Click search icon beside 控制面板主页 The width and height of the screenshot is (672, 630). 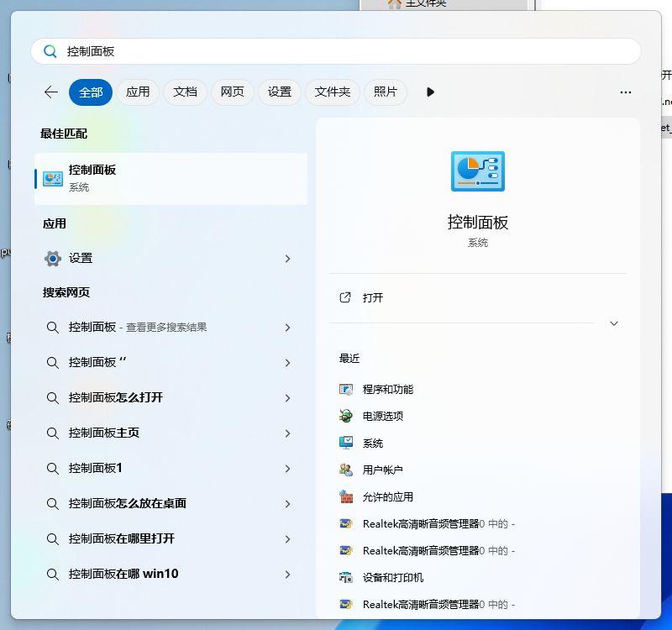click(x=52, y=433)
